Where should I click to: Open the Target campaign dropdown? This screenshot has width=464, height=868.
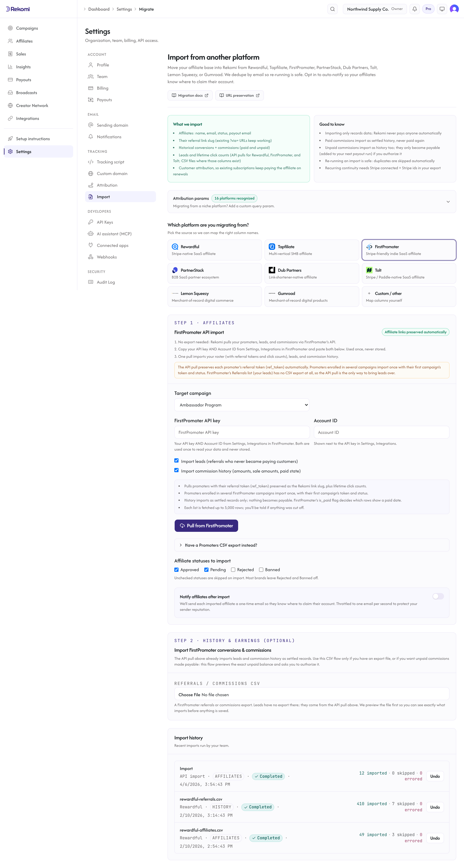(x=242, y=405)
